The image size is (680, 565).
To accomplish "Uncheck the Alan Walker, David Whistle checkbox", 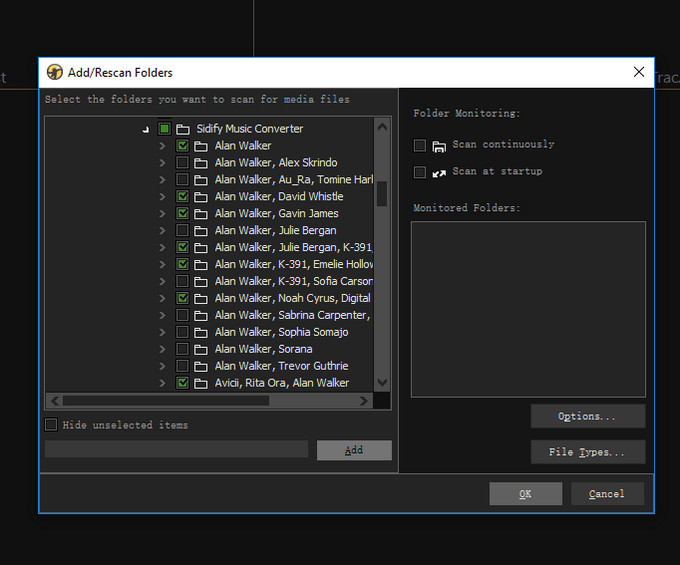I will (182, 196).
